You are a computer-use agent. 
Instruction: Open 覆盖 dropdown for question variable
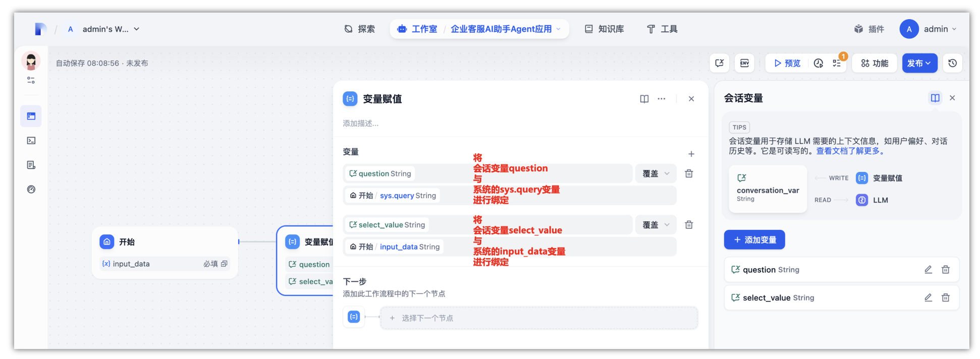point(656,173)
